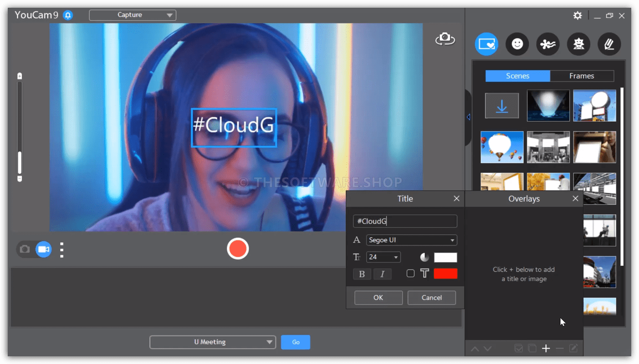The height and width of the screenshot is (364, 639).
Task: Click the #CloudG title text field
Action: 405,221
